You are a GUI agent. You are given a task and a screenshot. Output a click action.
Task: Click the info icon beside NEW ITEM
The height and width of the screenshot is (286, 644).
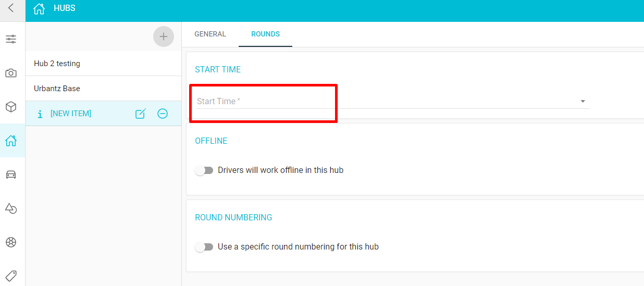coord(40,114)
